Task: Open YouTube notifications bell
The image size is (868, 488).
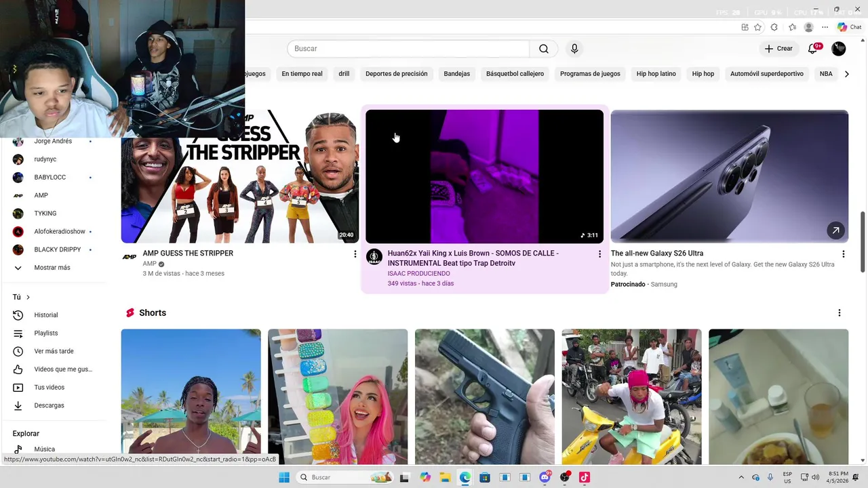Action: [x=813, y=49]
